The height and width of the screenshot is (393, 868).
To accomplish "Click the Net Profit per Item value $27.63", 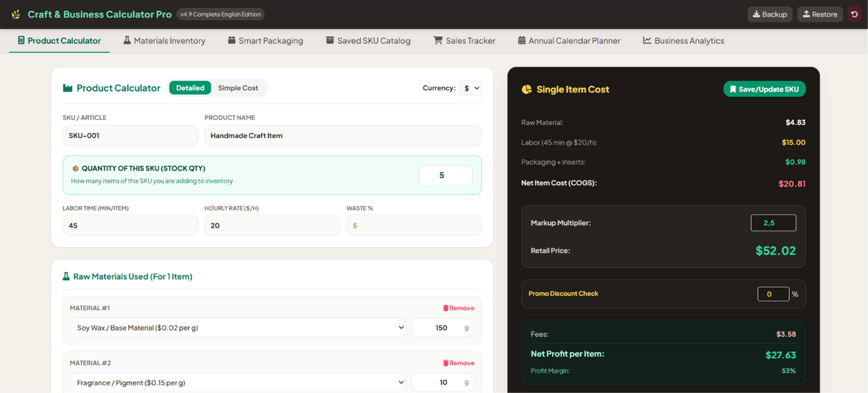I will point(780,355).
